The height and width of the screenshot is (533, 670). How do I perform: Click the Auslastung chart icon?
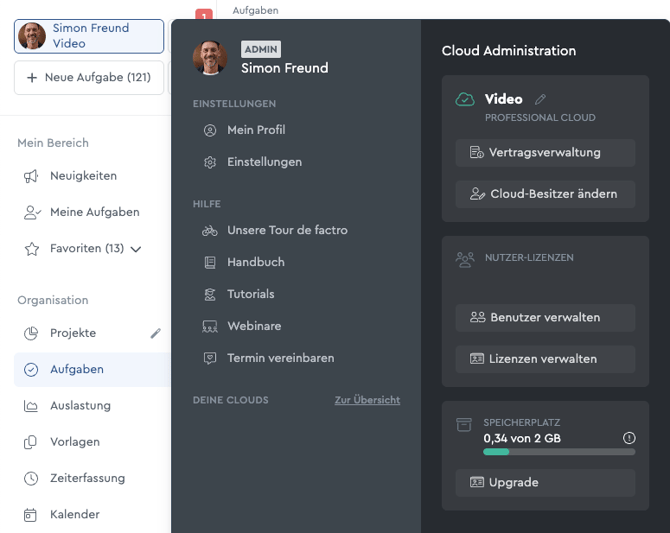pos(31,406)
